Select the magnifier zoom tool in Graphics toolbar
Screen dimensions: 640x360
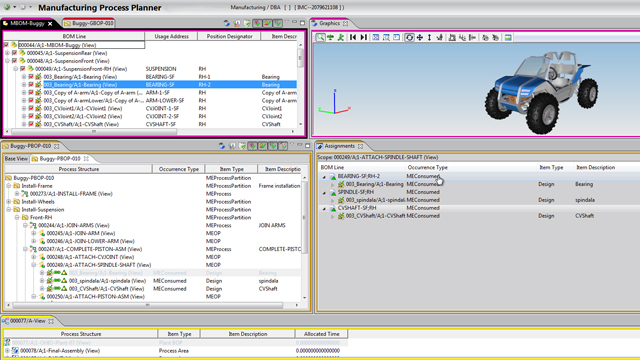pyautogui.click(x=320, y=38)
